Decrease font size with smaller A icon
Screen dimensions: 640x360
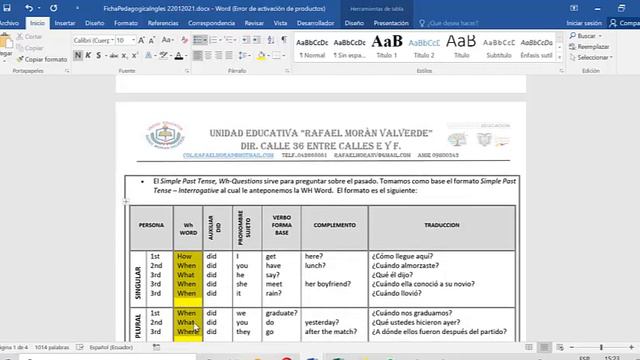click(x=152, y=40)
